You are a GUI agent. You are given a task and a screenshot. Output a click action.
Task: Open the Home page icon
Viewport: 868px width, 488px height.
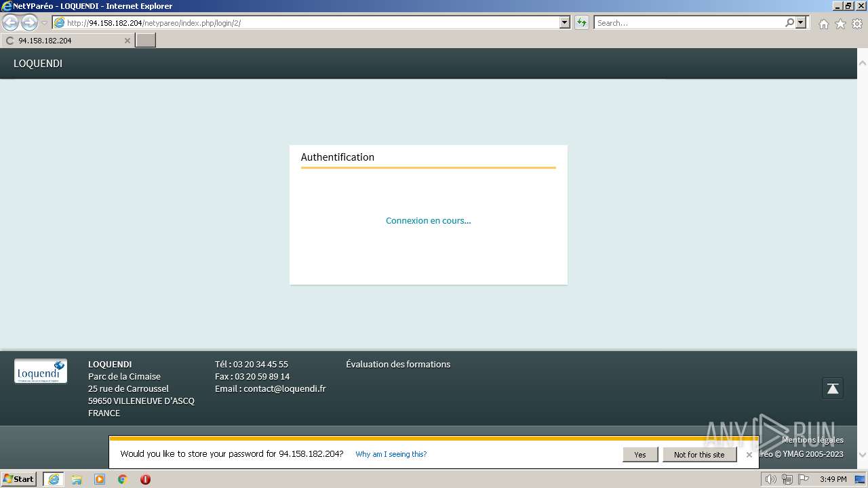pyautogui.click(x=823, y=24)
